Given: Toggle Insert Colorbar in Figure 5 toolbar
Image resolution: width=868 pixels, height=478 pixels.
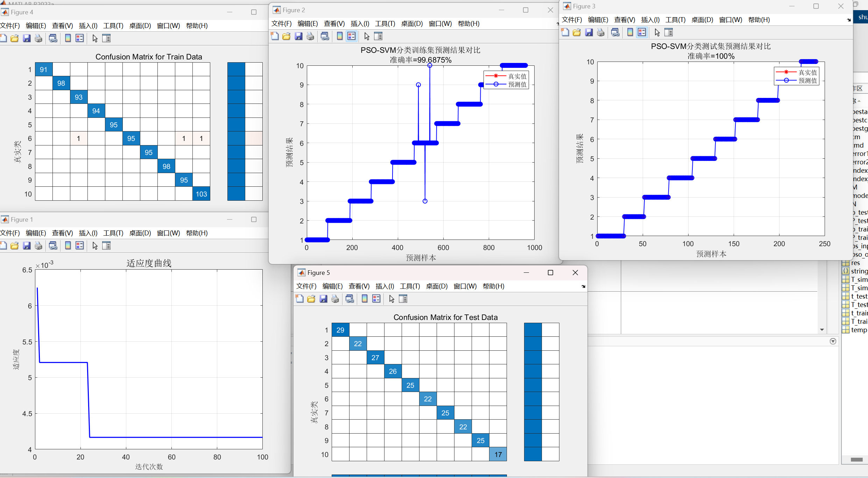Looking at the screenshot, I should [365, 299].
